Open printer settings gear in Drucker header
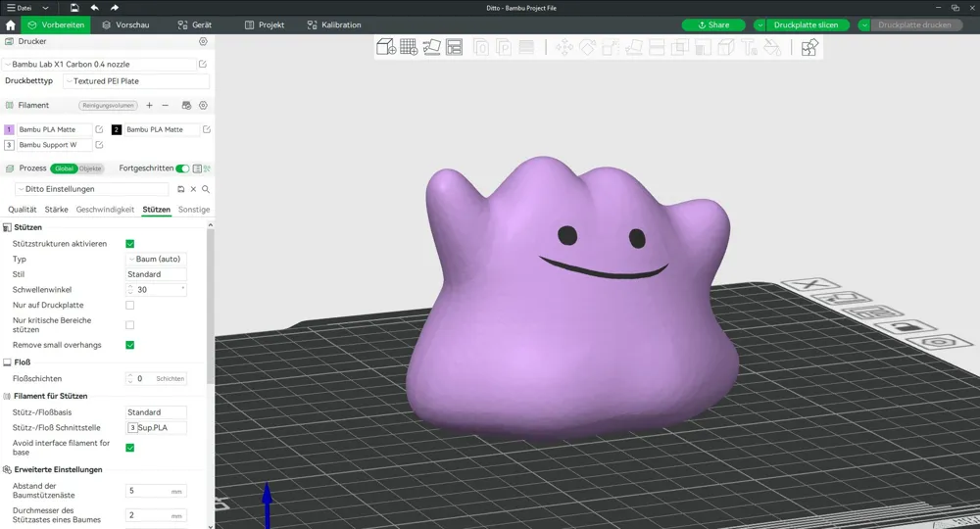Screen dimensions: 980x529 pos(203,41)
